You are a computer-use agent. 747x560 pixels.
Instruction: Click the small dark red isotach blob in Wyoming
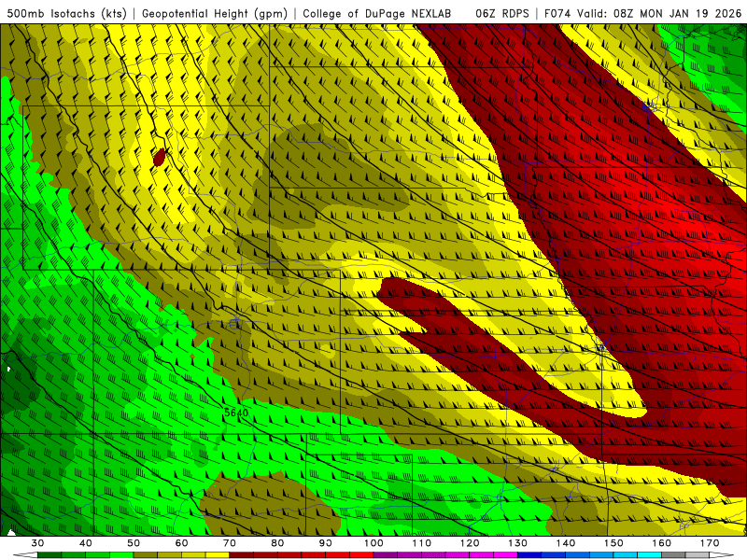(x=160, y=157)
